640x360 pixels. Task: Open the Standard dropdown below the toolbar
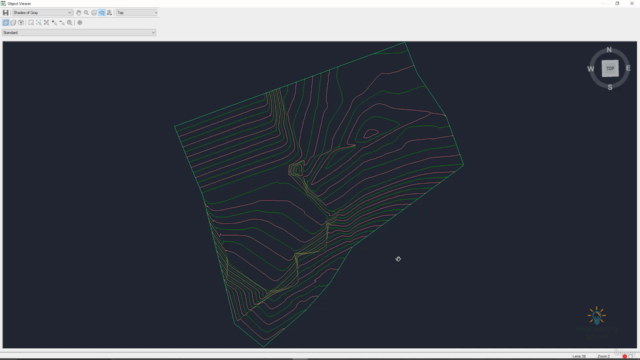tap(79, 33)
